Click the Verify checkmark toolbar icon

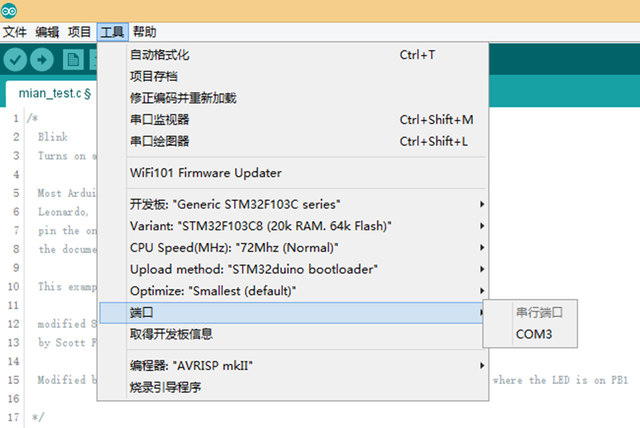tap(15, 60)
